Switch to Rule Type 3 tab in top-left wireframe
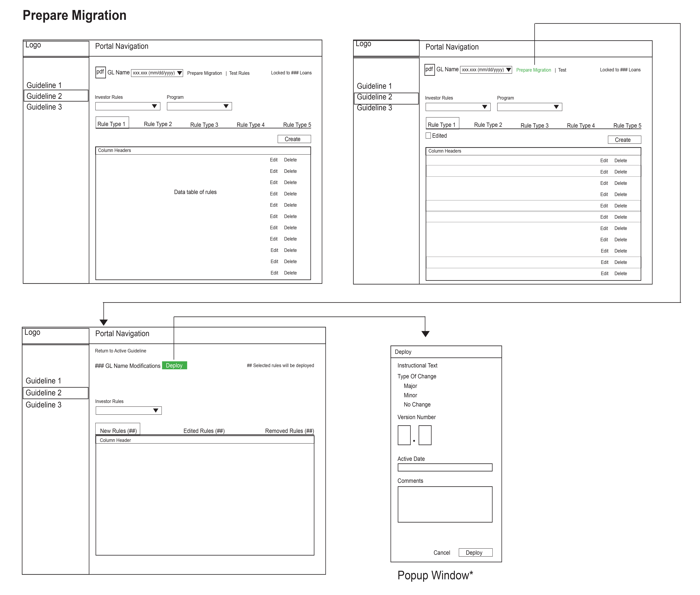The width and height of the screenshot is (700, 595). 204,125
